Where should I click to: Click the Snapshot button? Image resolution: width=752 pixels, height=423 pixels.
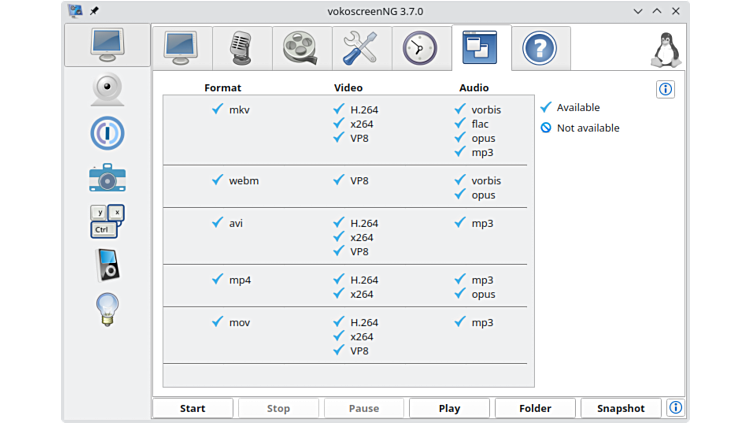coord(621,408)
